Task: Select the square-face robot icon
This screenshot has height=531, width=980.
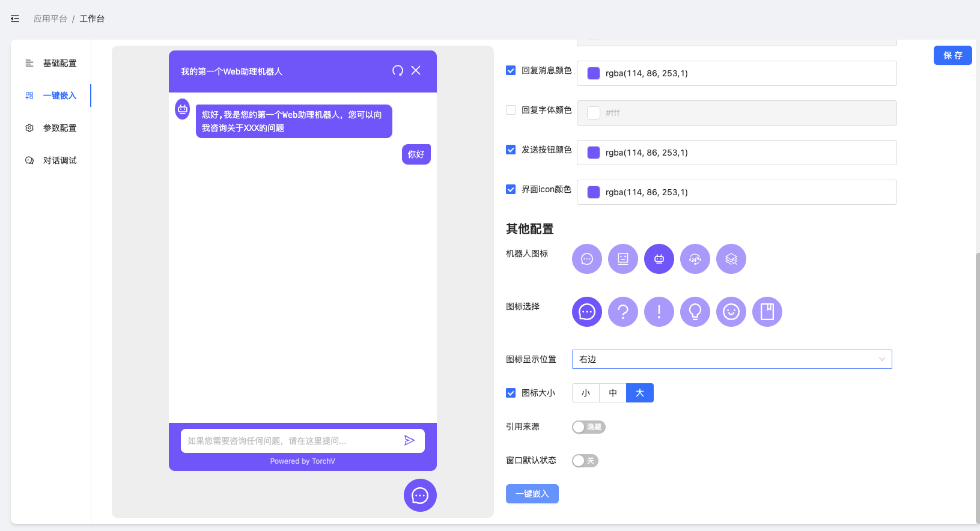Action: [x=623, y=259]
